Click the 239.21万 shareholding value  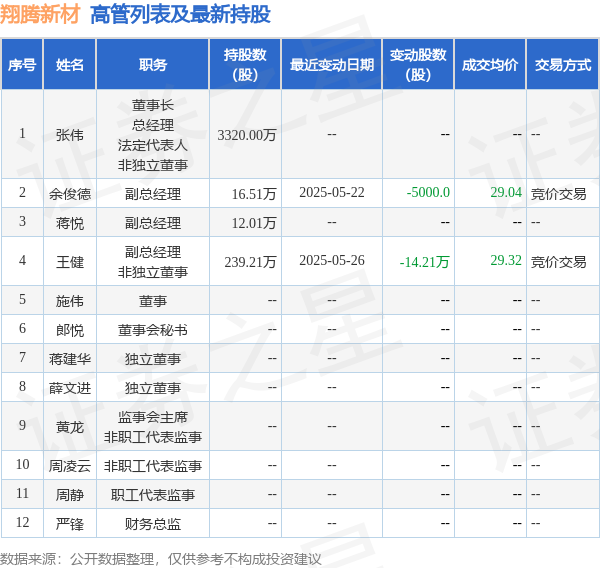click(x=250, y=262)
